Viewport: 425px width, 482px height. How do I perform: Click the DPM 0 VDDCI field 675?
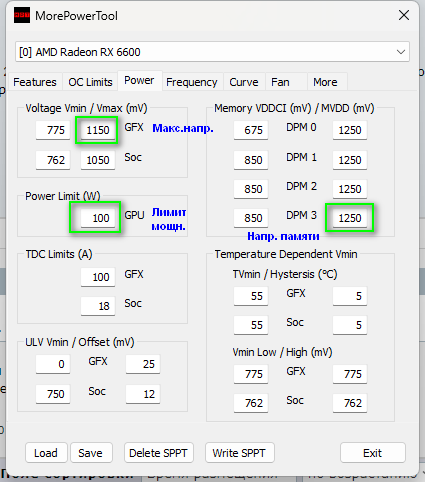coord(251,130)
